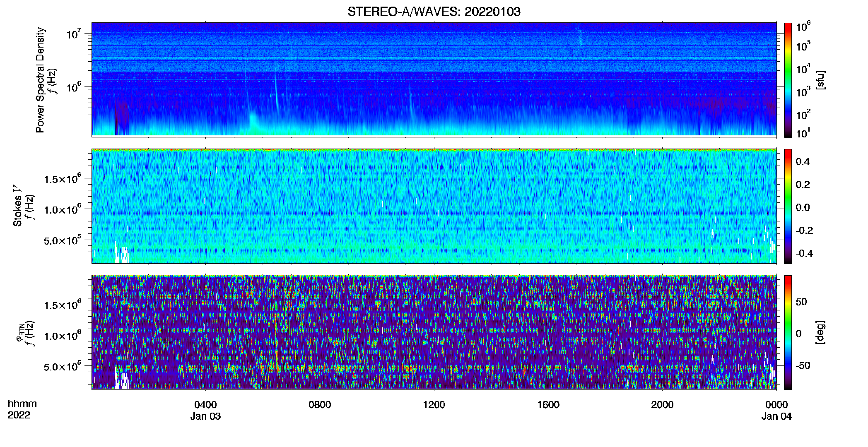Click the phi RTN spectrogram panel
868x447 pixels.
[x=434, y=332]
